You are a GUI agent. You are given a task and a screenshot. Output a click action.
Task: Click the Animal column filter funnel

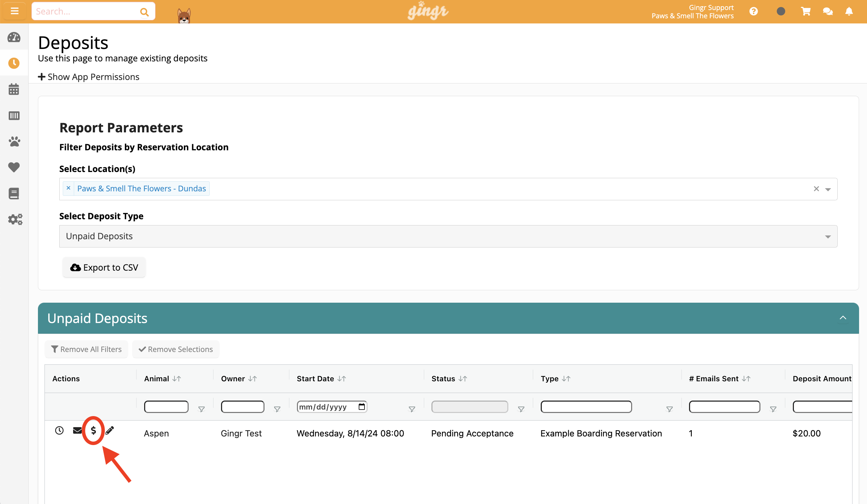pos(201,409)
